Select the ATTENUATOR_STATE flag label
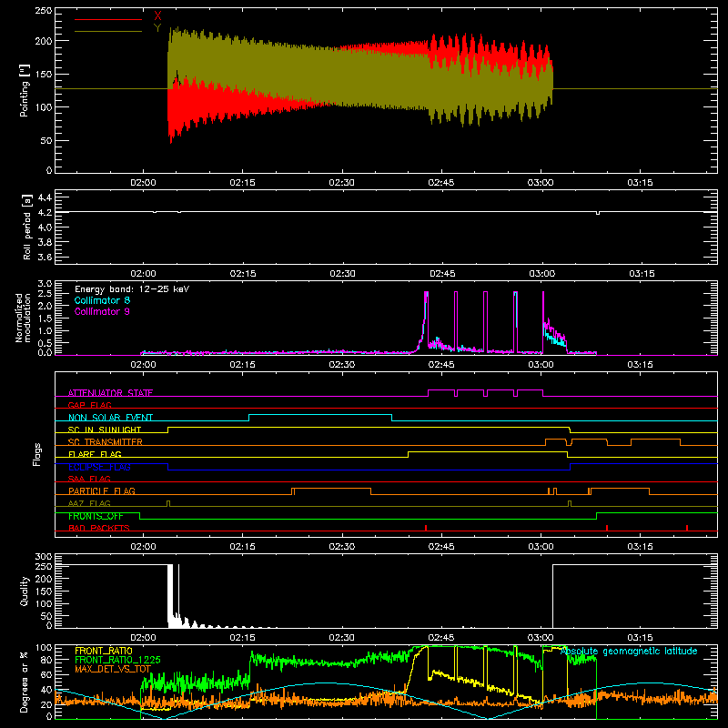Viewport: 728px width, 728px height. click(110, 393)
